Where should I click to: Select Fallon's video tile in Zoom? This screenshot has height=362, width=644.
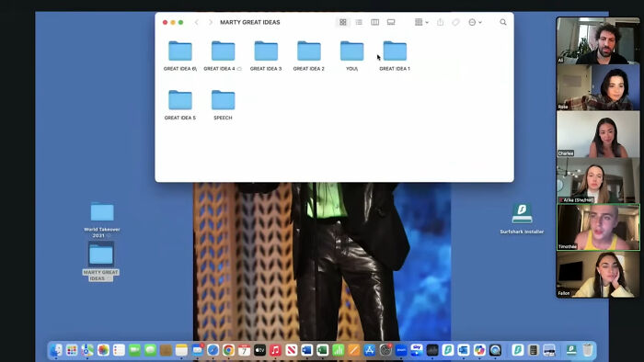(x=598, y=274)
